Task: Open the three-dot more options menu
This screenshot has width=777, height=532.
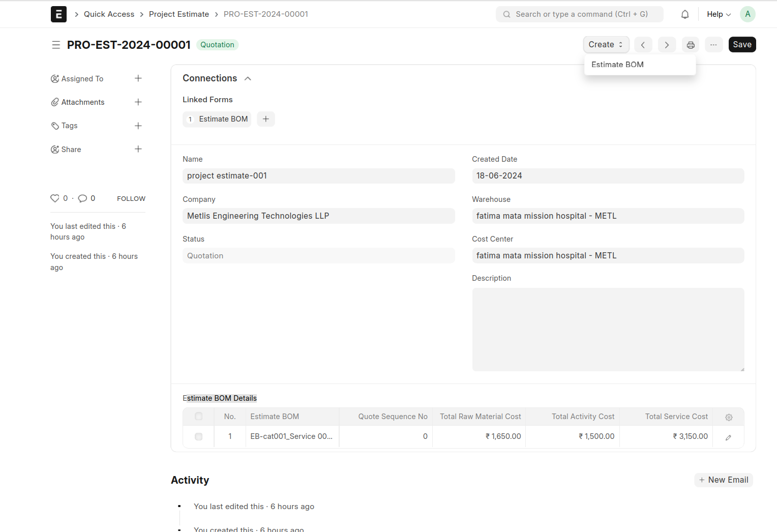Action: pos(713,45)
